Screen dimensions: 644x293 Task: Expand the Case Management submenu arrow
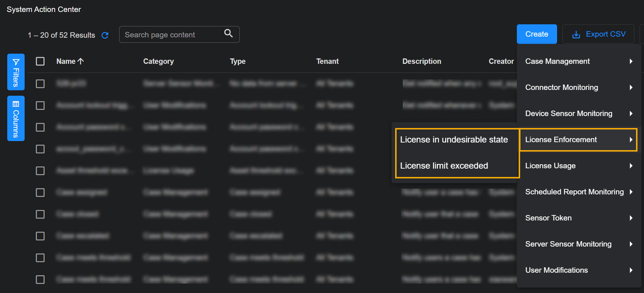[631, 61]
